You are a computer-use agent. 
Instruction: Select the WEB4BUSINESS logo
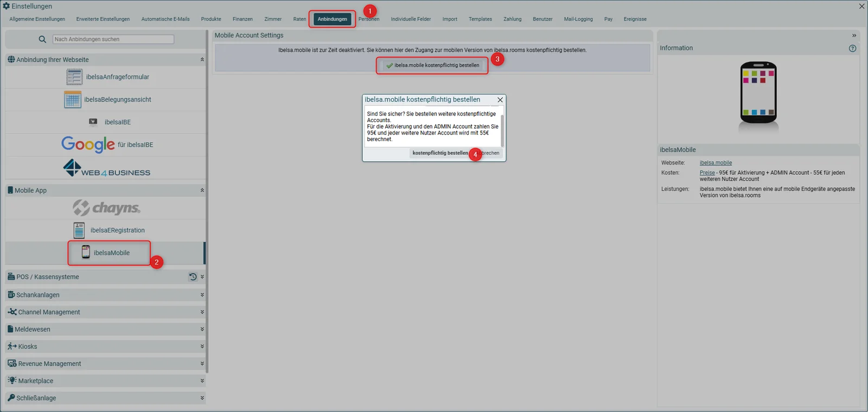click(x=106, y=168)
